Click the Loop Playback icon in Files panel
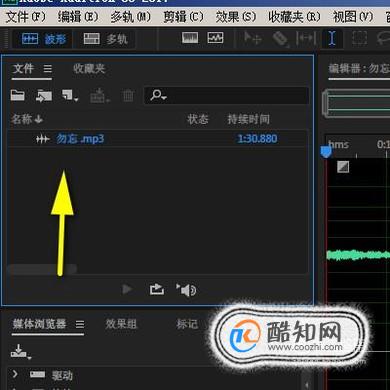Screen dimensions: 390x390 pyautogui.click(x=156, y=289)
